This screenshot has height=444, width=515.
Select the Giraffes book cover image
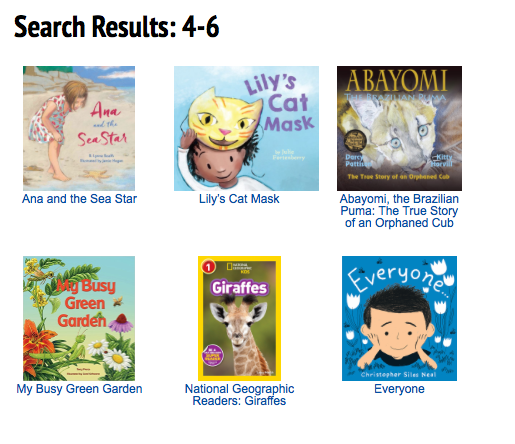coord(239,318)
